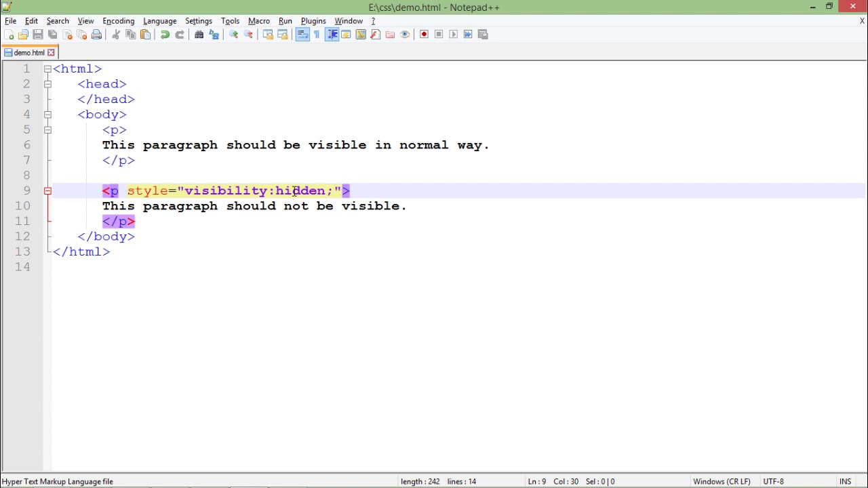868x488 pixels.
Task: Toggle synchronize horizontal scrolling
Action: tap(283, 35)
